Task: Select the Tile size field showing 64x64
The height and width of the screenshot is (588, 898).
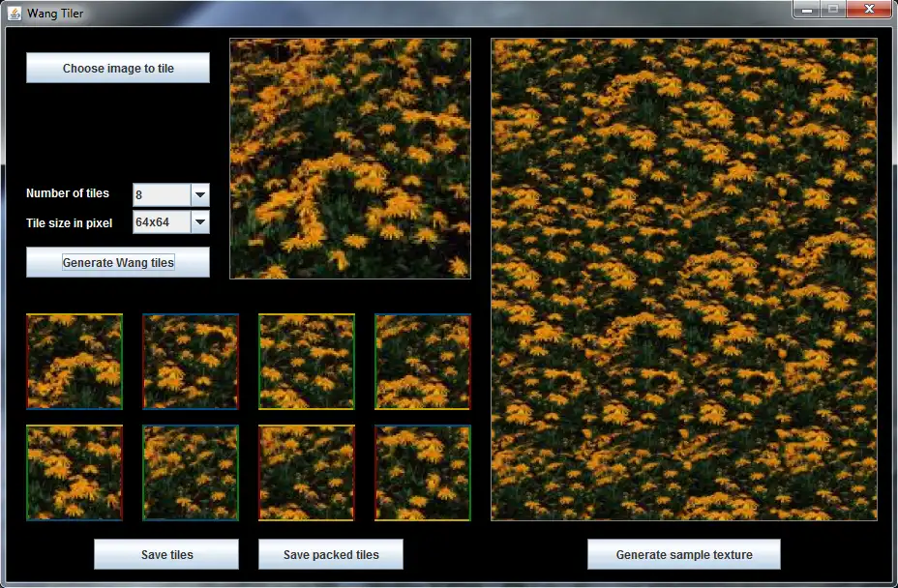Action: (x=162, y=222)
